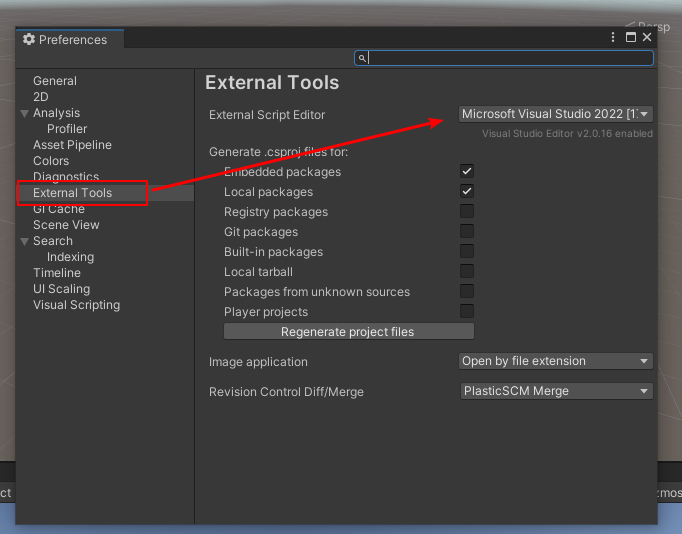Click Revision Control Diff/Merge label
Screen dimensions: 682x534
(x=286, y=392)
